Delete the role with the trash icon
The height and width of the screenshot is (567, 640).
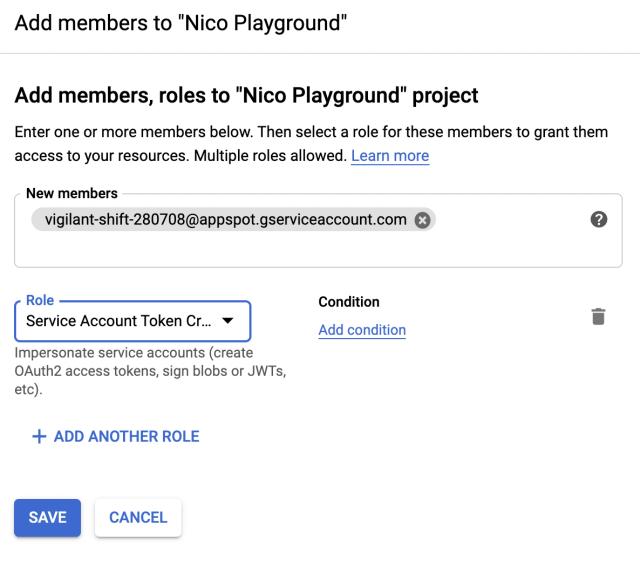pyautogui.click(x=598, y=316)
